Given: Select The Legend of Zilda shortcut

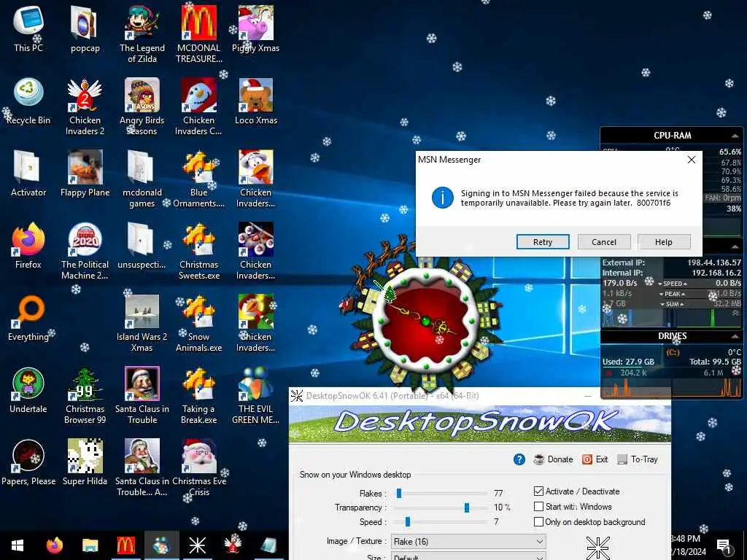Looking at the screenshot, I should tap(142, 34).
